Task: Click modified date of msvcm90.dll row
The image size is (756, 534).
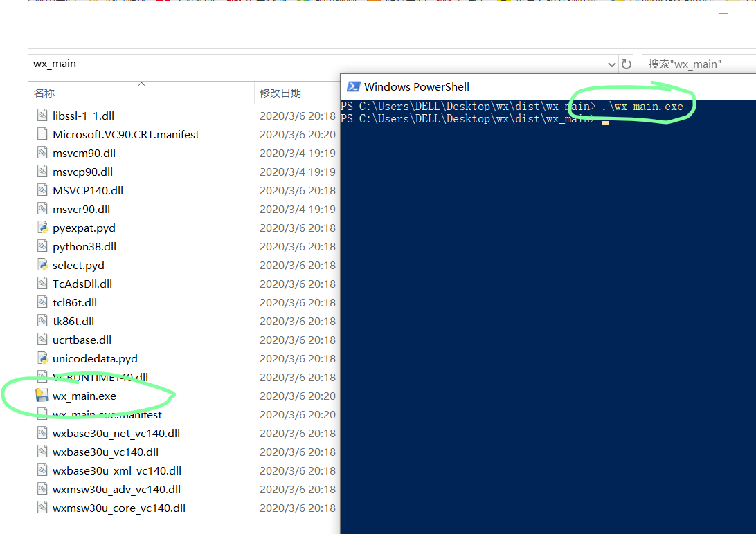Action: [x=298, y=153]
